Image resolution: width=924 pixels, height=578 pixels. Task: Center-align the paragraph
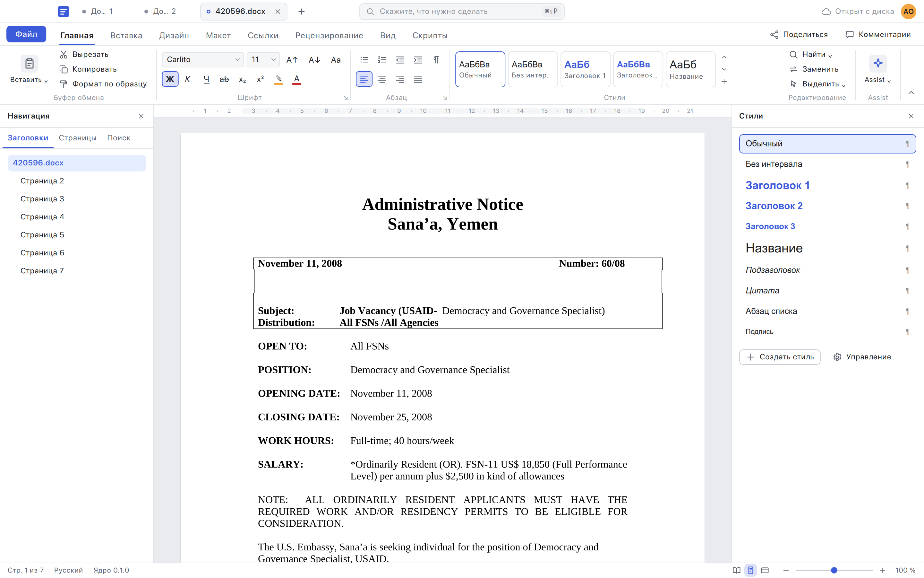tap(382, 79)
